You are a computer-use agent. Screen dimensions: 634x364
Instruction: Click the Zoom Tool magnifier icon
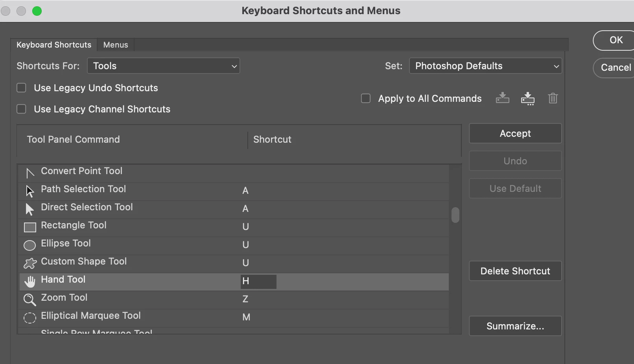29,300
